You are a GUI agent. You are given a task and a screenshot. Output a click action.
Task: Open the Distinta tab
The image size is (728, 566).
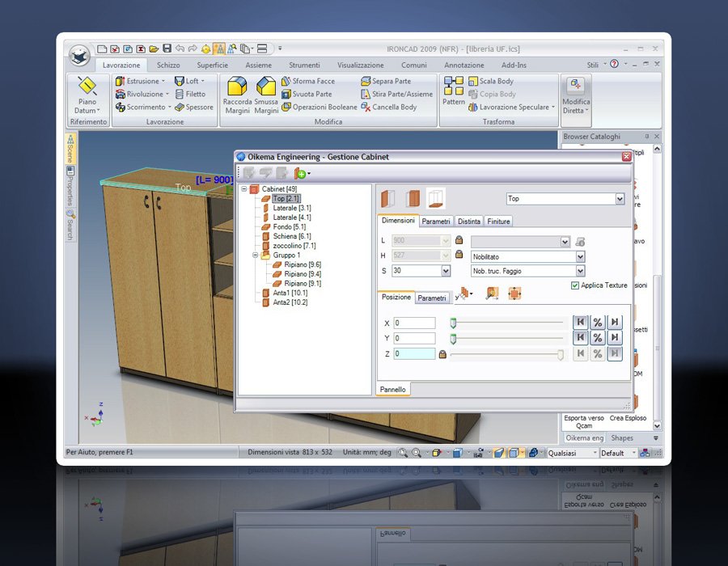coord(469,222)
